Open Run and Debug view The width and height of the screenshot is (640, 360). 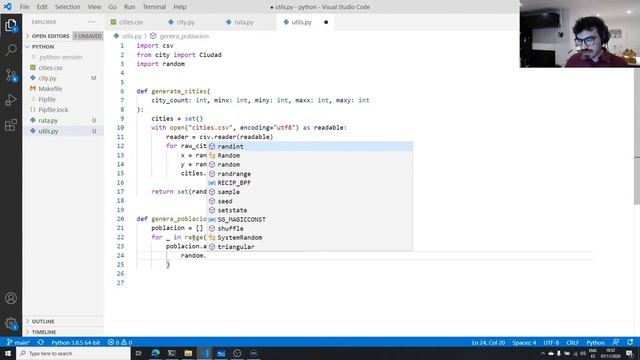click(x=11, y=100)
